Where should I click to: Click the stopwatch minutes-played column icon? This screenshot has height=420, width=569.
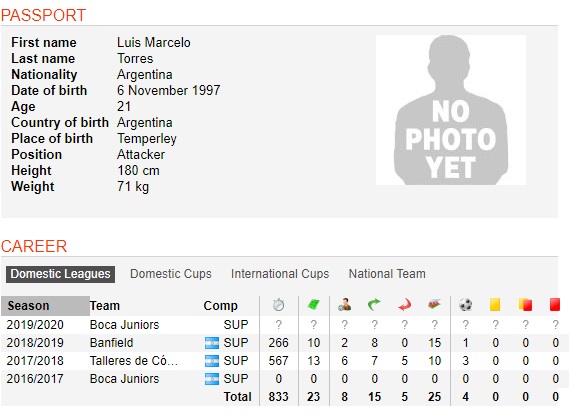click(x=278, y=305)
